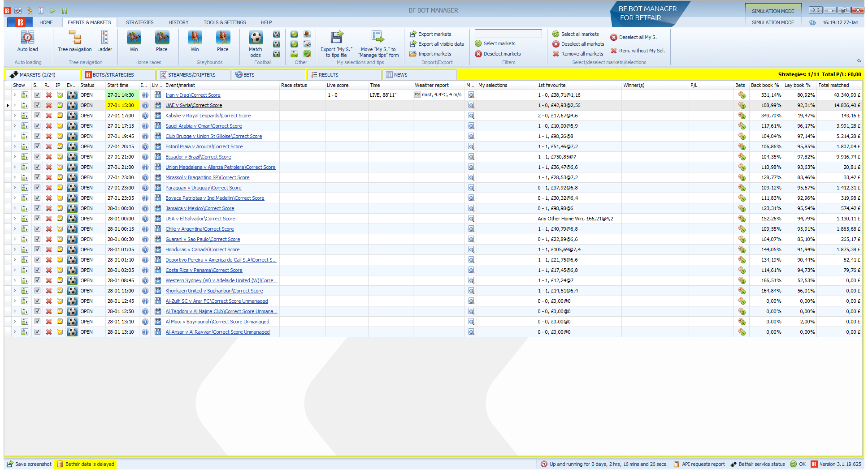Open the Ladder view from the ribbon

click(x=104, y=42)
